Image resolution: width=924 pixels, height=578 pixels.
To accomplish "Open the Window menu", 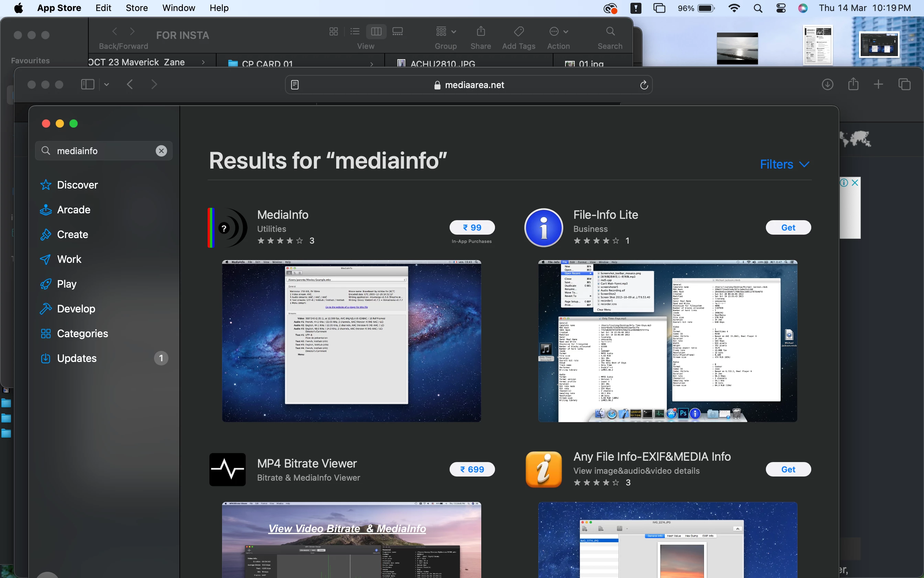I will 178,8.
